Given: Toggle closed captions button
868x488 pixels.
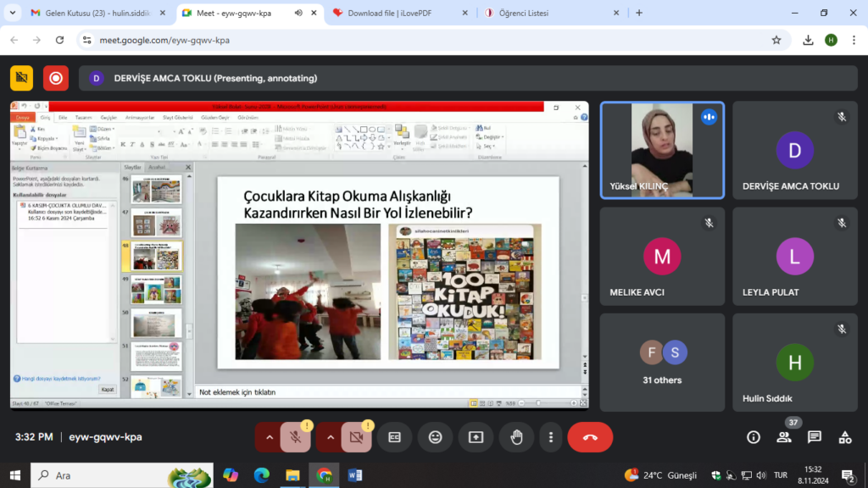Looking at the screenshot, I should (394, 437).
